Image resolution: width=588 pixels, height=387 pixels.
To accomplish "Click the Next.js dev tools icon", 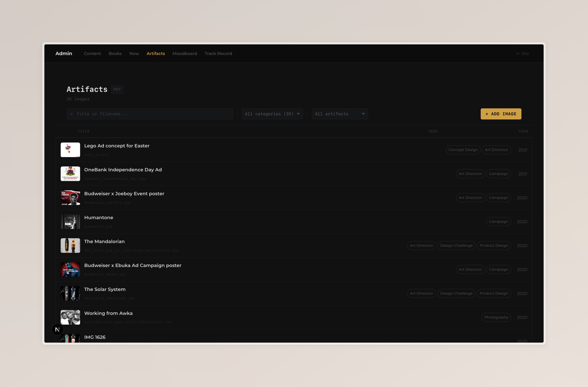I will coord(57,329).
